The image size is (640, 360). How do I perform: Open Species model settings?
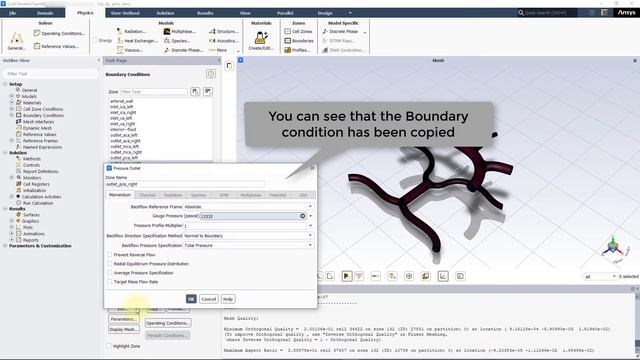(177, 41)
